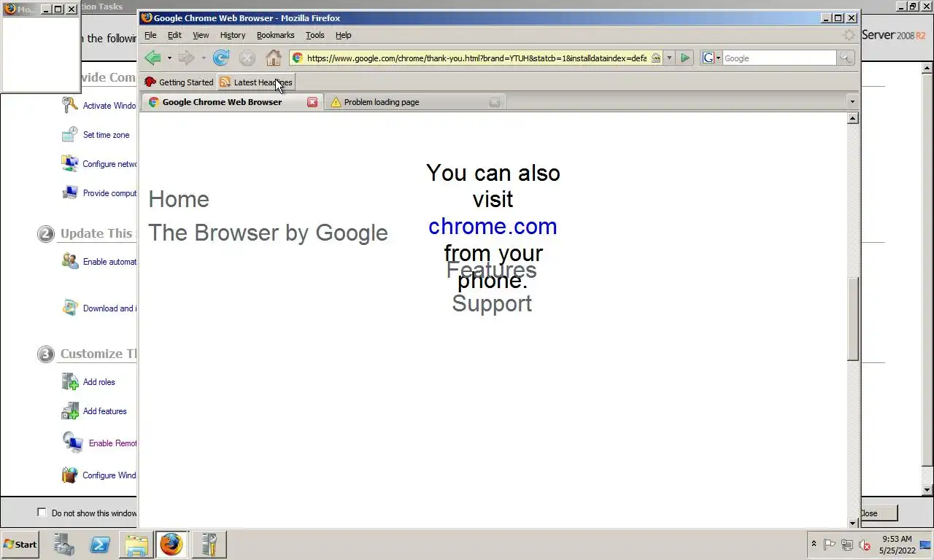The width and height of the screenshot is (934, 560).
Task: Click The Browser by Google link
Action: coord(268,233)
